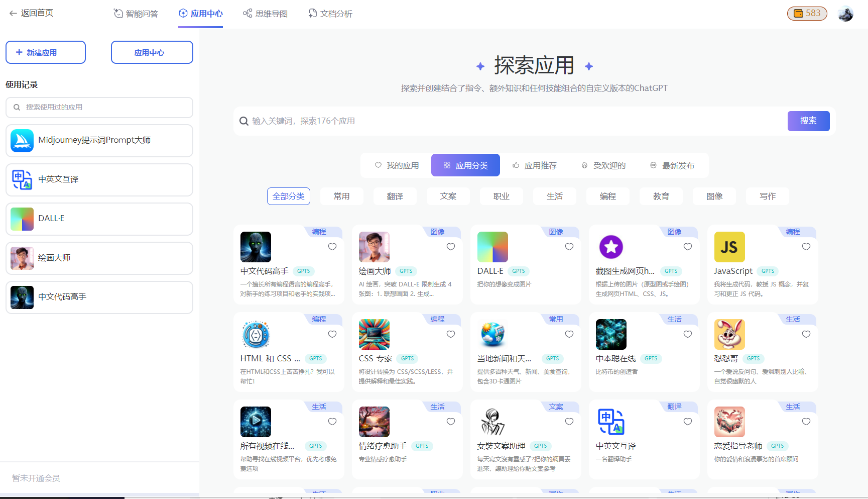Click the back arrow next to 返回首页

click(13, 13)
